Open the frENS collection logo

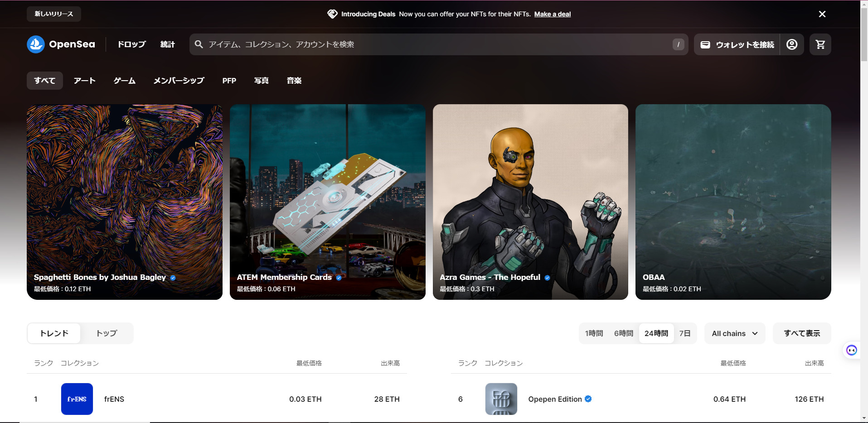click(x=77, y=399)
